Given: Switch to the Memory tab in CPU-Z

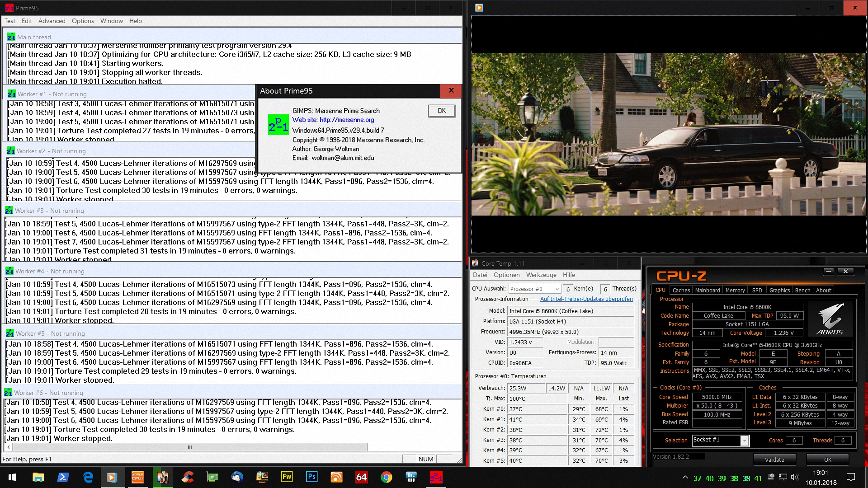Looking at the screenshot, I should tap(735, 291).
